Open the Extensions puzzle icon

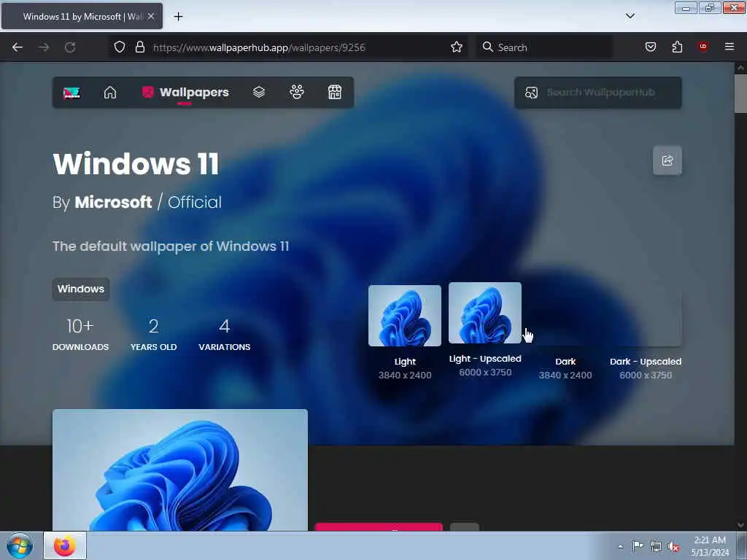677,47
